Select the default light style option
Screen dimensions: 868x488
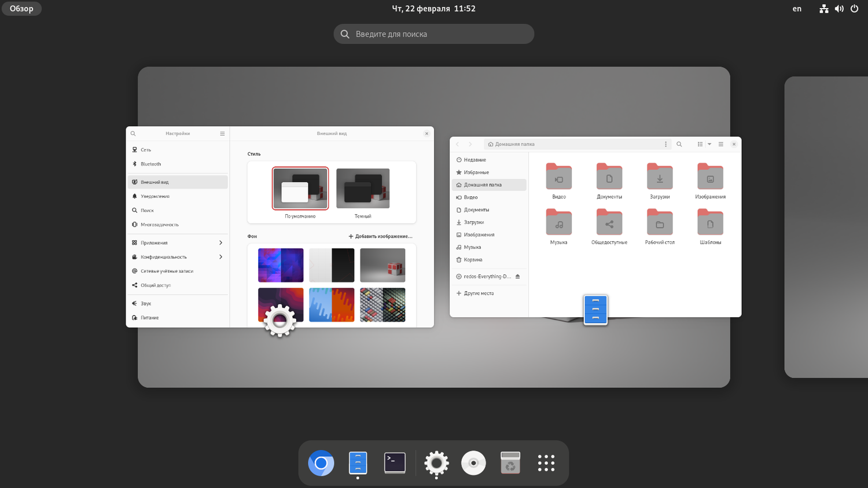(300, 189)
